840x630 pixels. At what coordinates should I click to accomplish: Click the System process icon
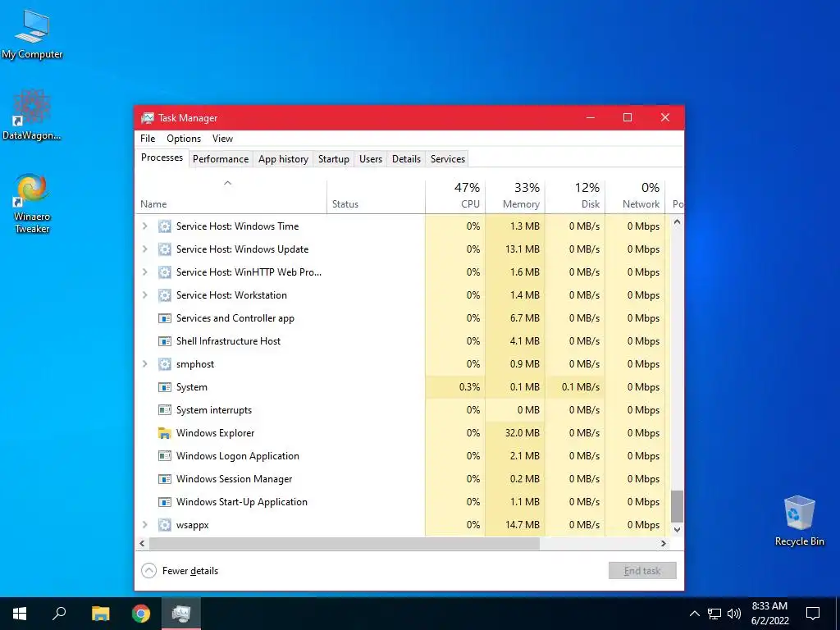pos(164,387)
